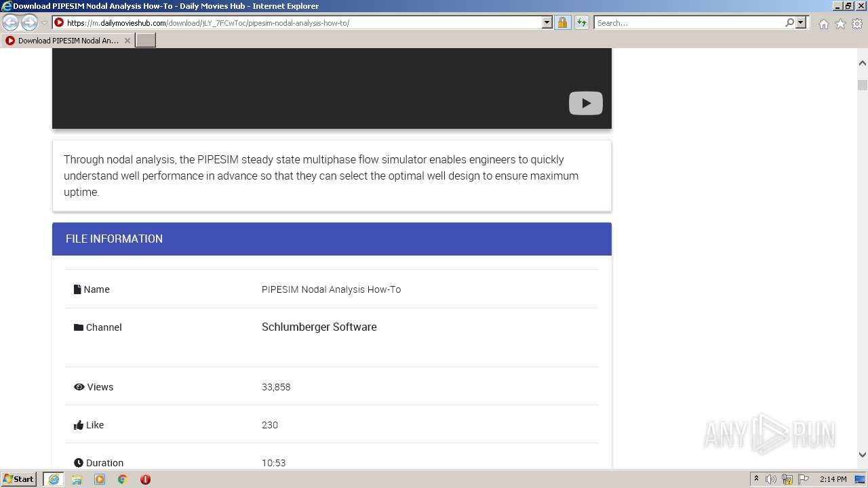Screen dimensions: 868x488
Task: Show hidden system tray icons
Action: pyautogui.click(x=756, y=479)
